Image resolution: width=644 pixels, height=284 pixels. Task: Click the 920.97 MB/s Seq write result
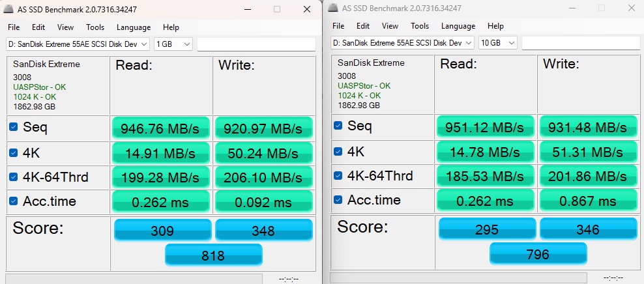tap(264, 129)
